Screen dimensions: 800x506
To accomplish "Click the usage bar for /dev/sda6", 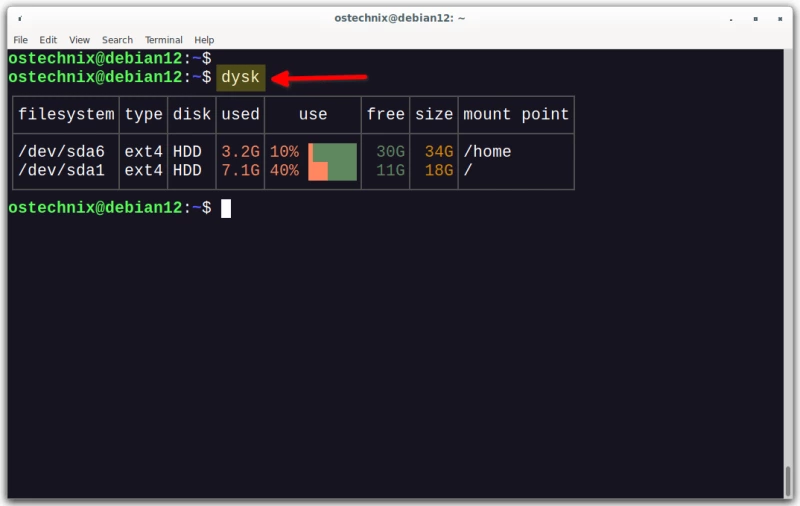I will click(332, 152).
